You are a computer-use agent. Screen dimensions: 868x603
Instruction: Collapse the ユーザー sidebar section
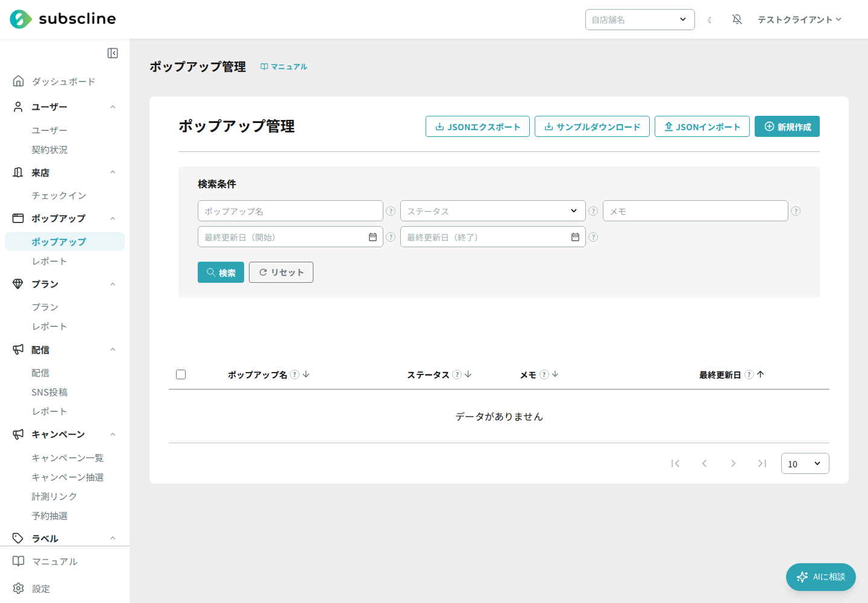coord(113,107)
